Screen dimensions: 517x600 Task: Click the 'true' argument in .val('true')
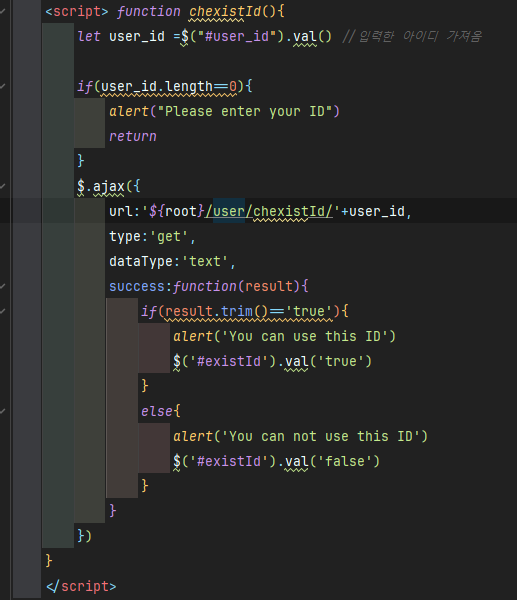click(x=341, y=361)
